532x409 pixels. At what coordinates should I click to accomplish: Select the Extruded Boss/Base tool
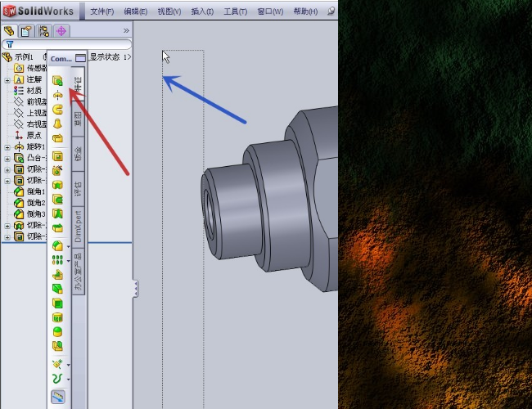(57, 81)
